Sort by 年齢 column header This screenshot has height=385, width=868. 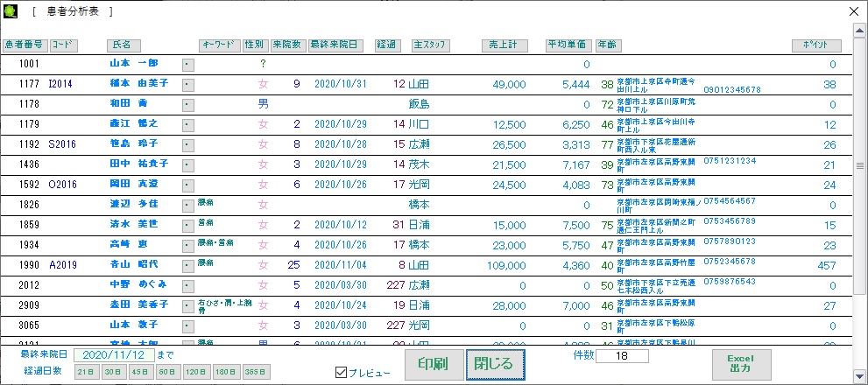click(609, 45)
